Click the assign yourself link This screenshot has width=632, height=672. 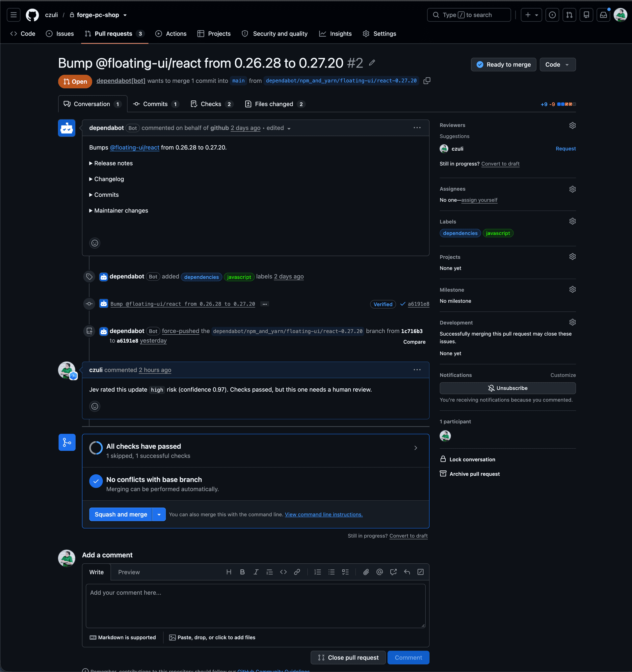479,200
